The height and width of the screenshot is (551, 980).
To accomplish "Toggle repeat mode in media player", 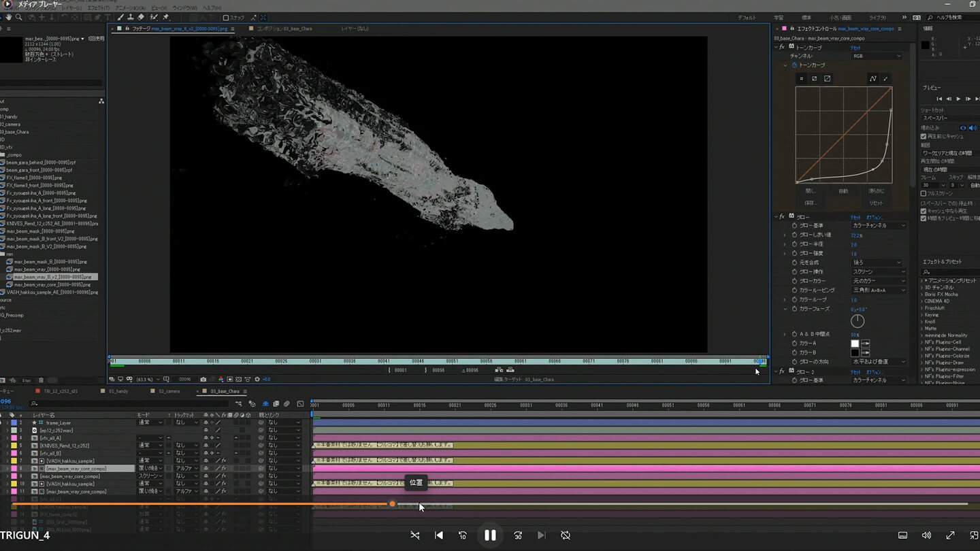I will (566, 535).
